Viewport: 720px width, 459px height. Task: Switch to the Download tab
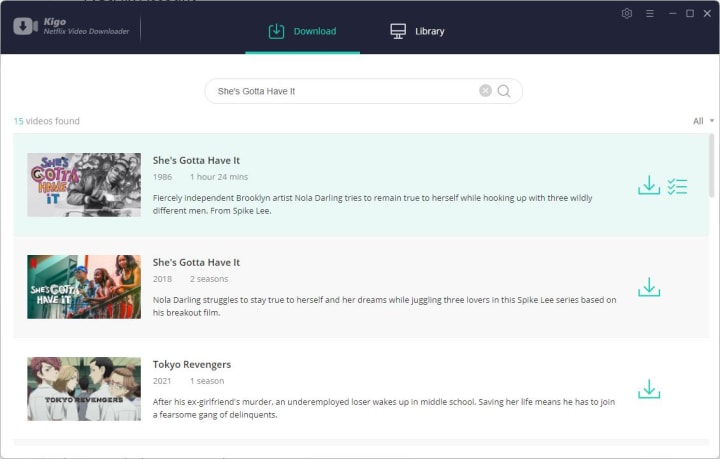point(302,31)
